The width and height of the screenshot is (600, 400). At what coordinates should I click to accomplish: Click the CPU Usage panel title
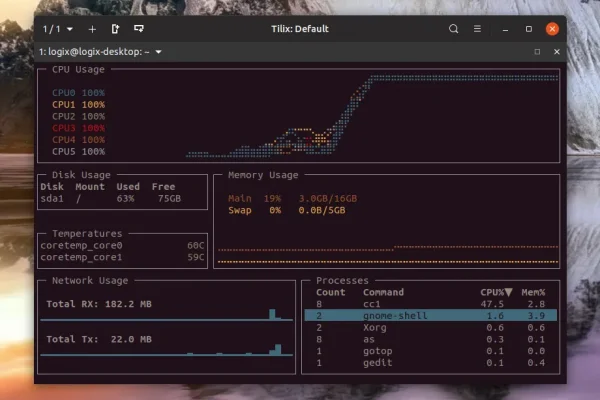click(78, 69)
